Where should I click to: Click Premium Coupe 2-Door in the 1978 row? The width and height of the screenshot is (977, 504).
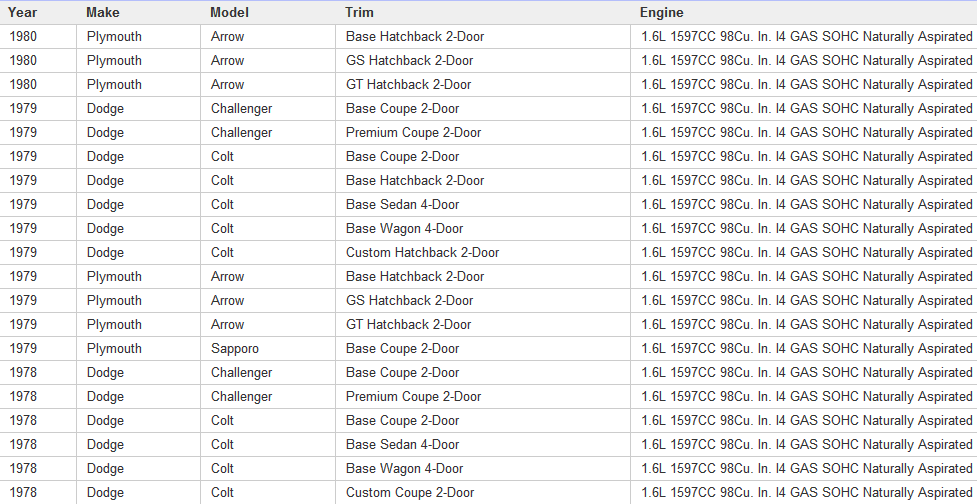pyautogui.click(x=413, y=396)
